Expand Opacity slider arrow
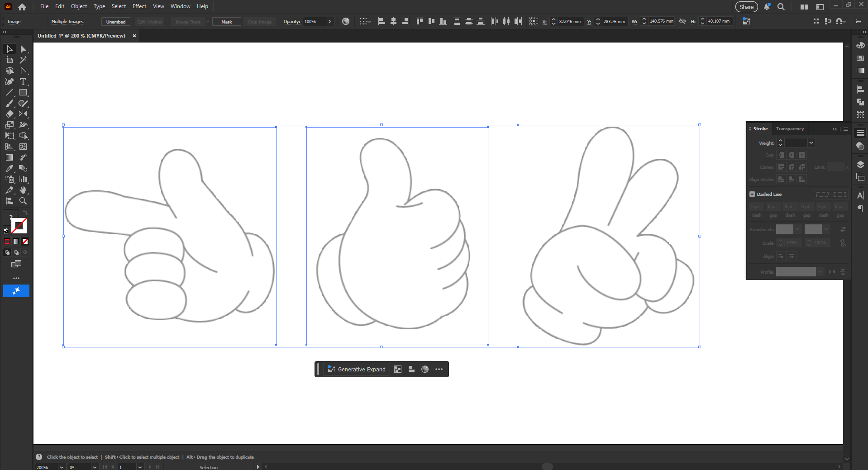This screenshot has width=868, height=470. point(329,21)
